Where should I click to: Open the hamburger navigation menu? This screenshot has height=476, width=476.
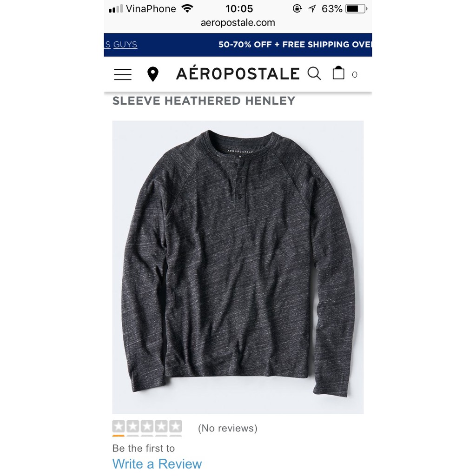pyautogui.click(x=123, y=74)
